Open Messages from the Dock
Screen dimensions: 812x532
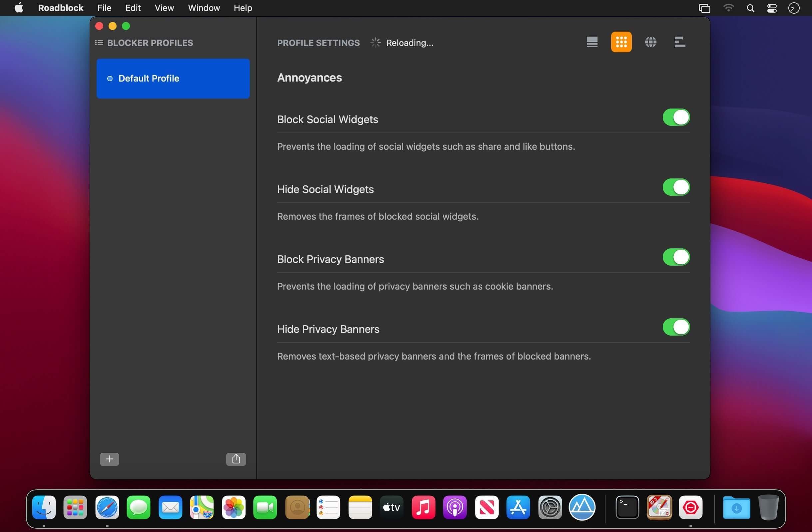pos(139,507)
